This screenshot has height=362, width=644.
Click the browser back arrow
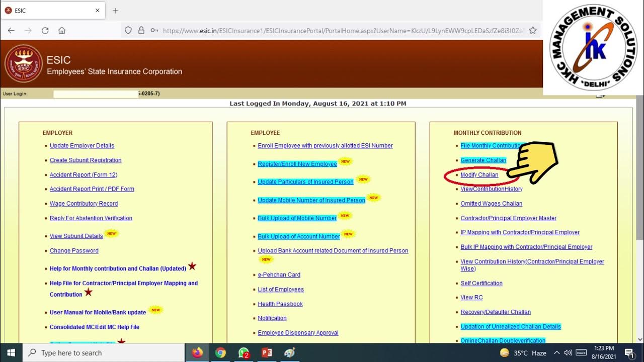tap(11, 31)
